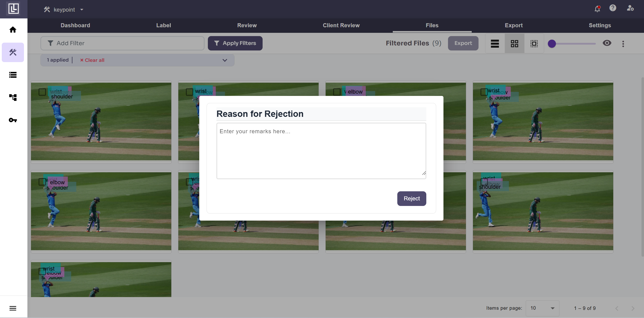Image resolution: width=644 pixels, height=318 pixels.
Task: Click the key icon in sidebar
Action: point(13,120)
